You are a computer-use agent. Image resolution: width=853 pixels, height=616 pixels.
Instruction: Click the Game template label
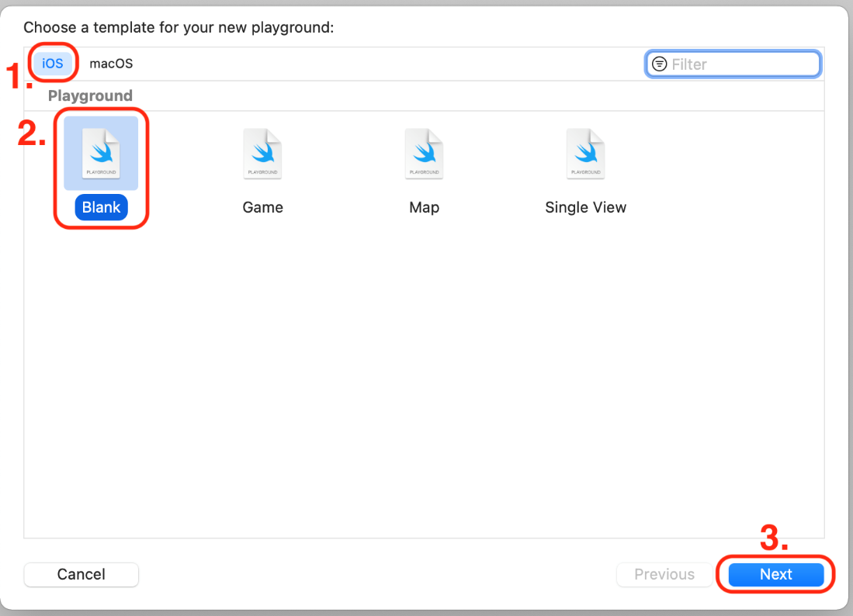[262, 207]
